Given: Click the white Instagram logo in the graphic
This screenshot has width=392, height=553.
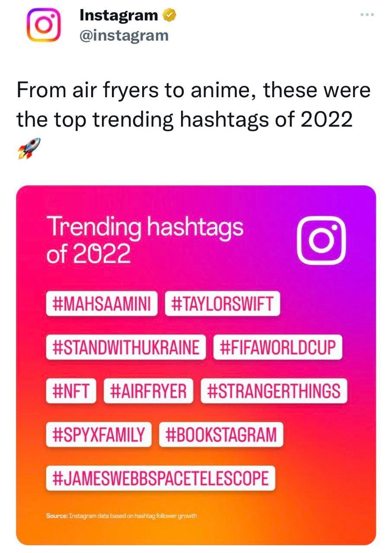Looking at the screenshot, I should [322, 240].
